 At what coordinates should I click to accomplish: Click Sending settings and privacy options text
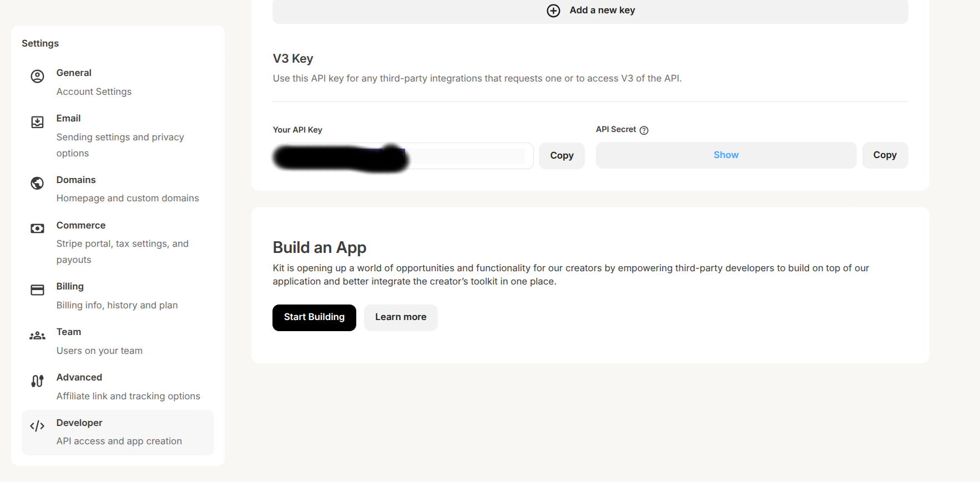point(120,145)
